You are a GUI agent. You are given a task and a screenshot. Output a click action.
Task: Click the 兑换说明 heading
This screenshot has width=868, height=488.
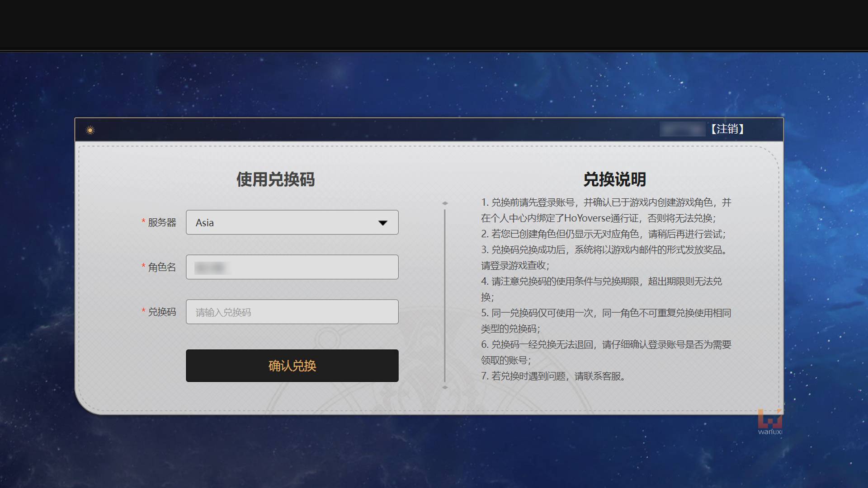(614, 179)
